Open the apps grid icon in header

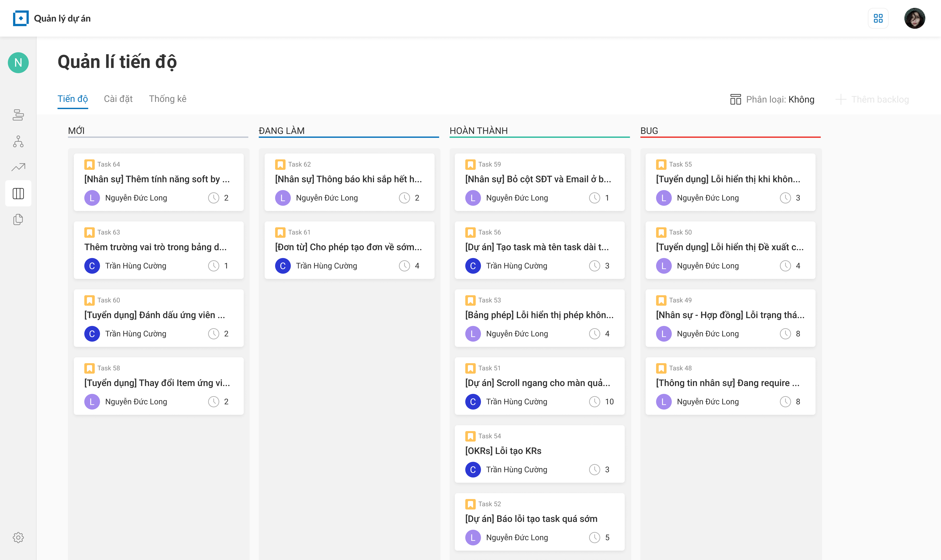coord(878,18)
